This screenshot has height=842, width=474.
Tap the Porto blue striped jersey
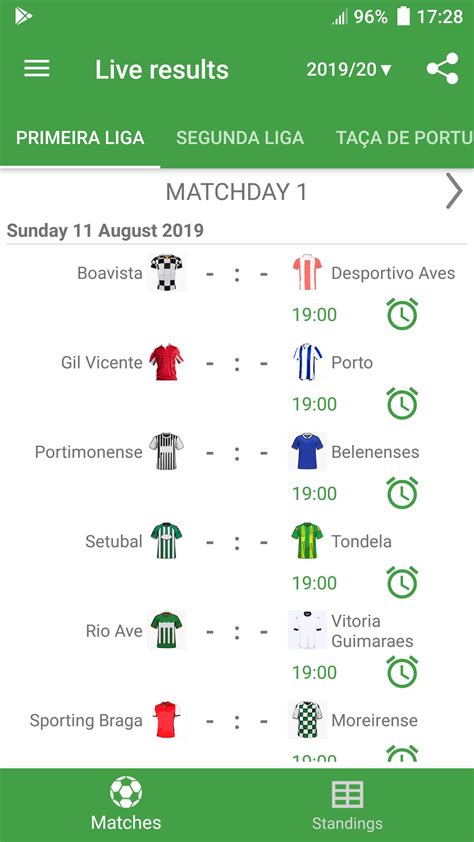point(308,362)
